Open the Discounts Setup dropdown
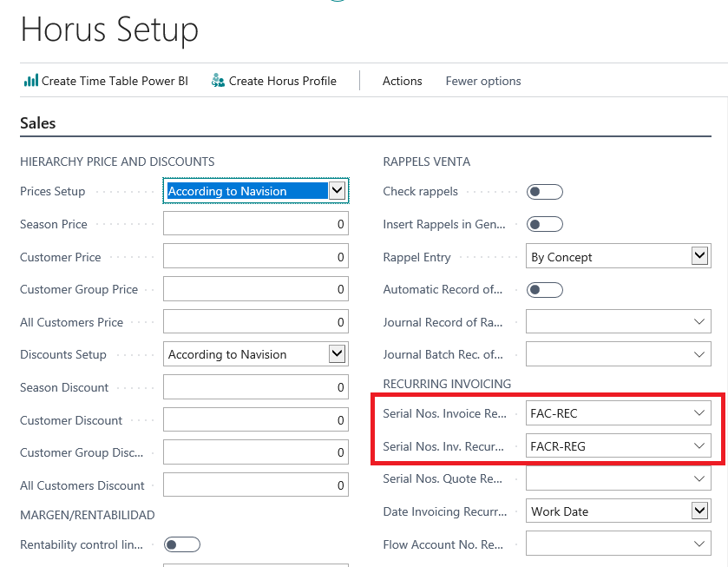This screenshot has width=728, height=567. click(337, 354)
